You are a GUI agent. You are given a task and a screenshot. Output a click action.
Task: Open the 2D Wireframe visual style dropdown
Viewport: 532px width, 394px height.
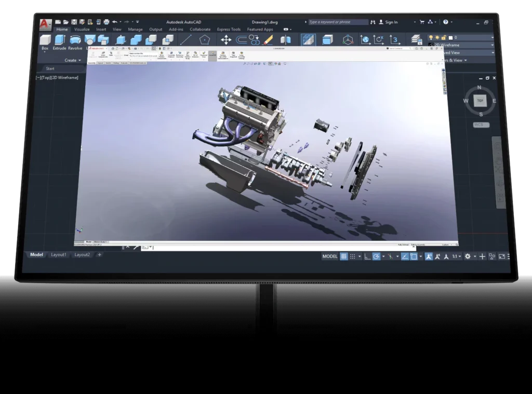pyautogui.click(x=493, y=45)
